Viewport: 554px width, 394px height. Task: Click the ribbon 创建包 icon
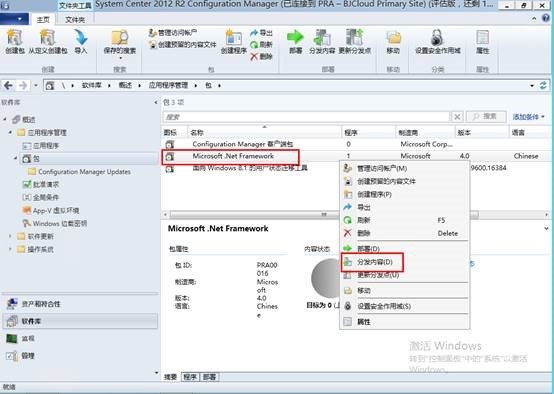click(14, 37)
